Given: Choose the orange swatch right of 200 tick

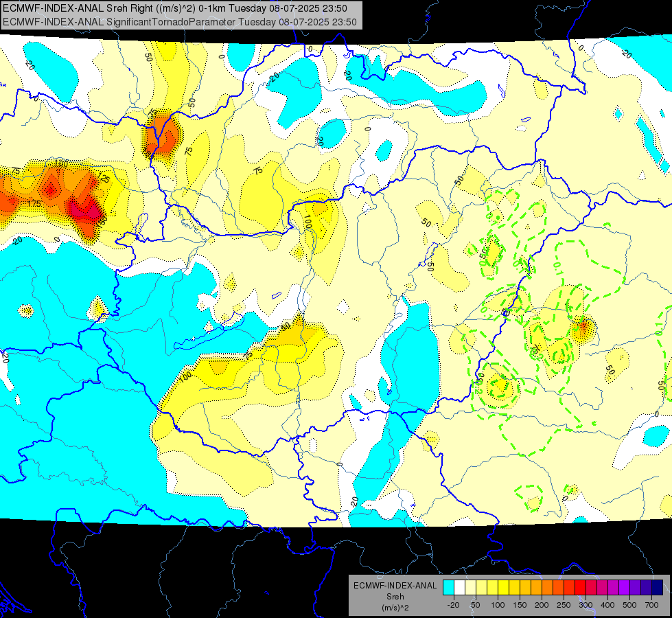Looking at the screenshot, I should tap(548, 587).
